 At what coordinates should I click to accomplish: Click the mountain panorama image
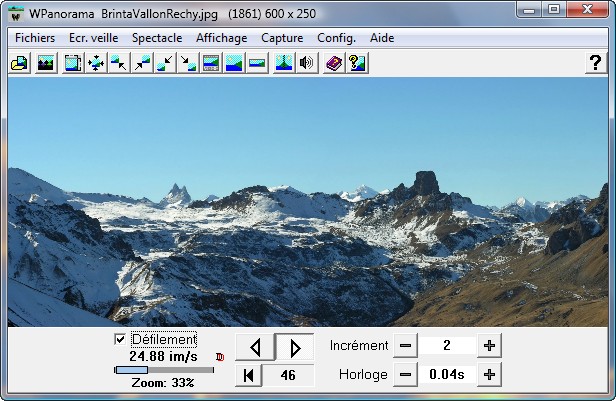click(x=308, y=202)
